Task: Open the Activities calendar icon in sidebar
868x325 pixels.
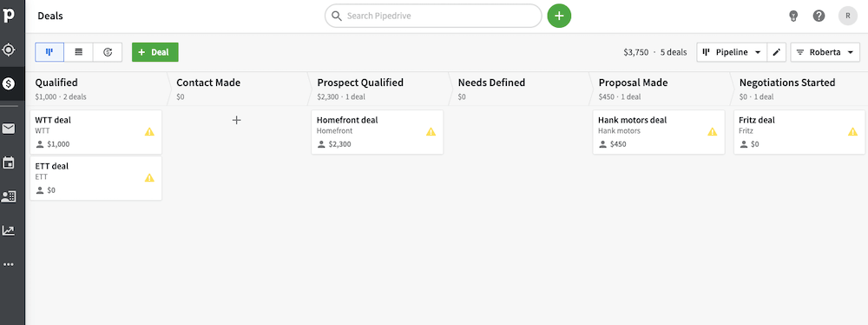Action: pyautogui.click(x=9, y=163)
